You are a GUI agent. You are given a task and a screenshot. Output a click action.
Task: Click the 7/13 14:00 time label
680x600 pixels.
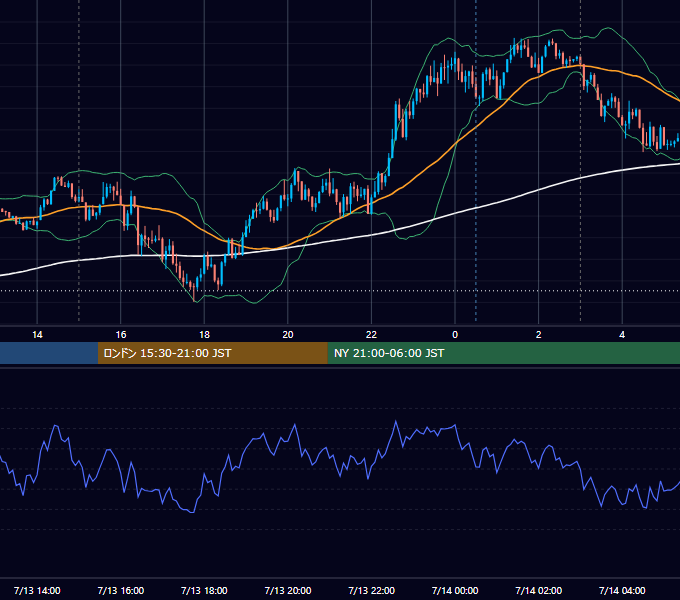coord(37,590)
